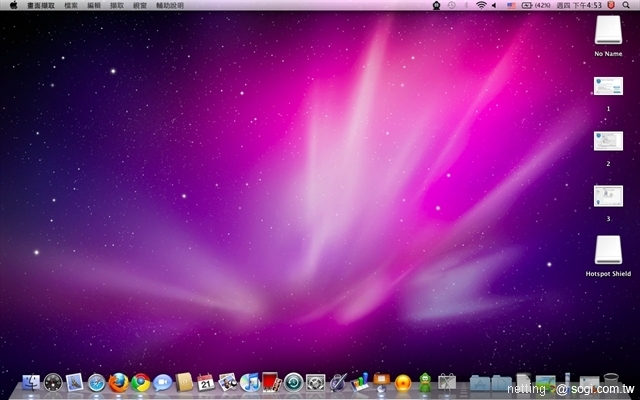Open iTunes from the Dock
This screenshot has height=400, width=640.
[250, 382]
